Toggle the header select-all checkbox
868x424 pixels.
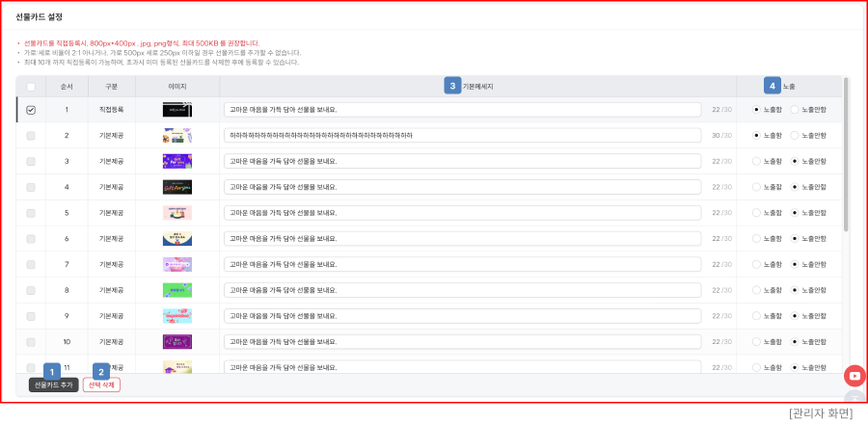click(31, 86)
